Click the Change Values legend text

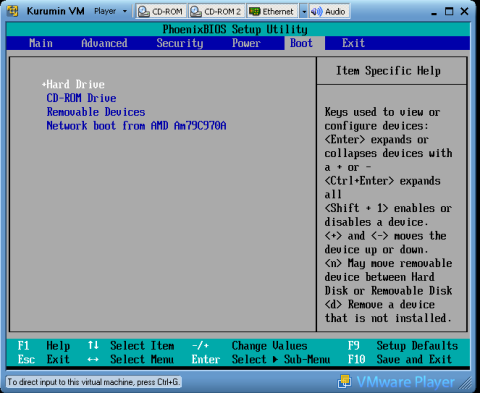[269, 346]
